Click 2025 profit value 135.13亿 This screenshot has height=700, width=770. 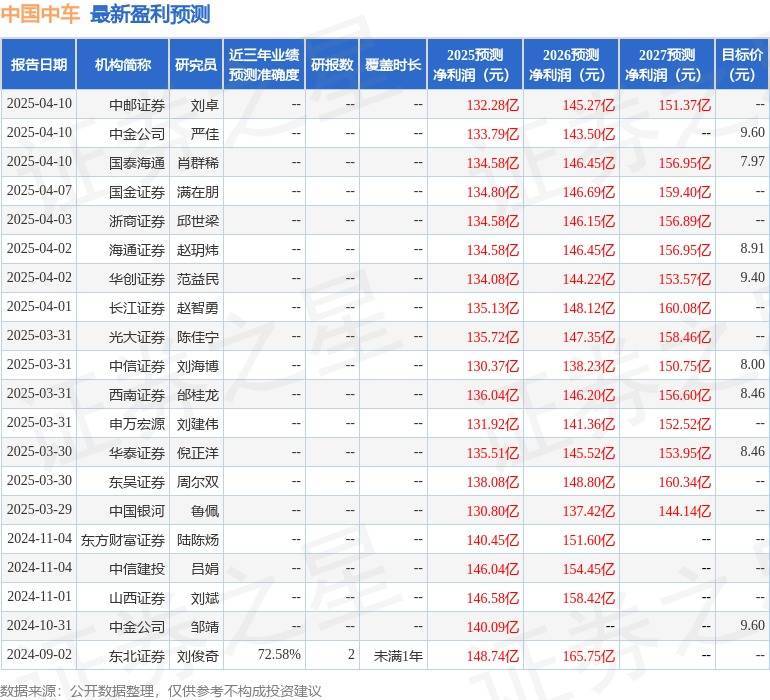click(493, 308)
